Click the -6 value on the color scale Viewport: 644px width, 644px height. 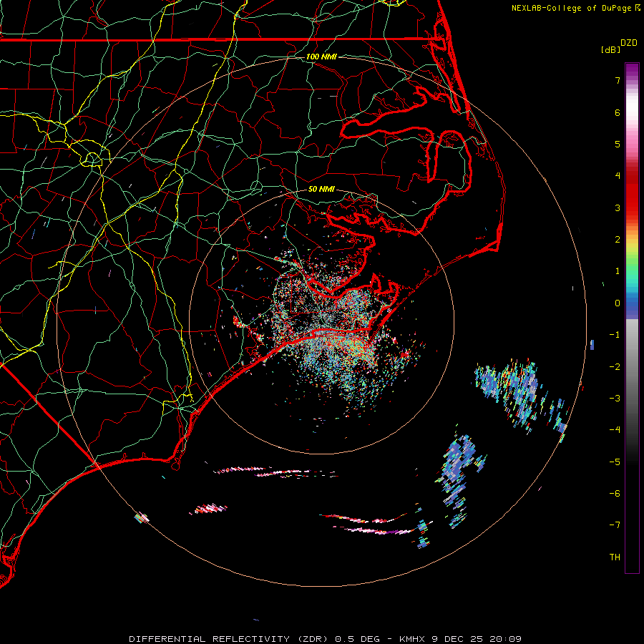coord(615,494)
